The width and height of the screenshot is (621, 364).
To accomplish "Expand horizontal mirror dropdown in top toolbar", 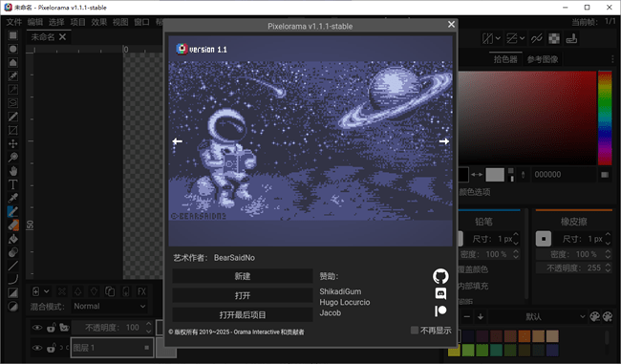I will point(498,38).
